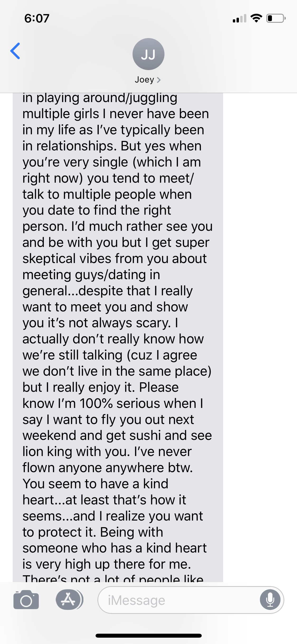Expand contact details chevron next to Joey
Screen dimensions: 297x644
(159, 80)
